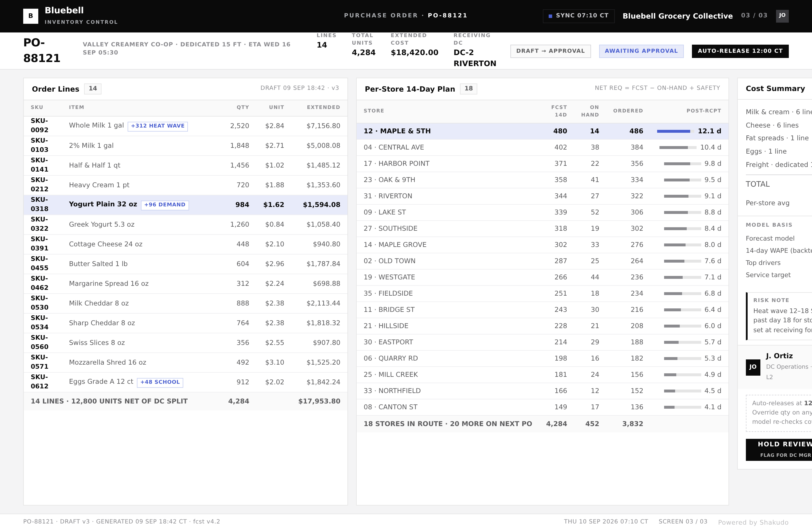
Task: Select the DRAFT → APPROVAL step chip
Action: tap(550, 51)
